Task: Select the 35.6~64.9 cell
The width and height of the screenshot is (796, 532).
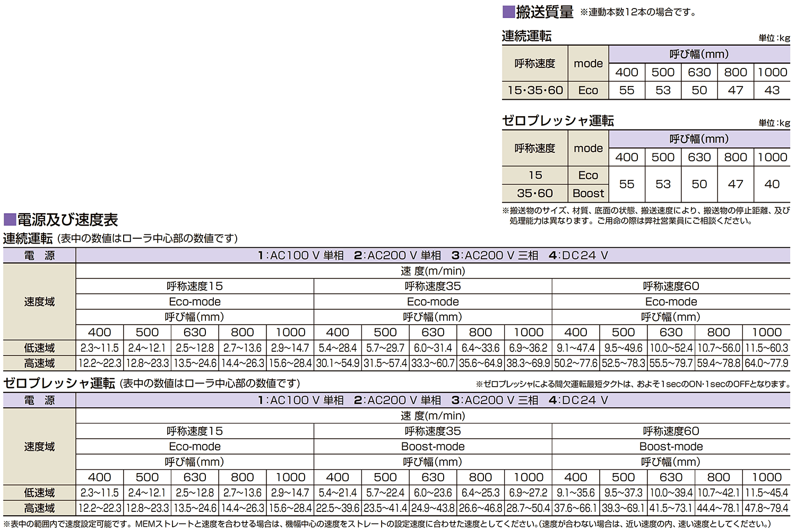Action: click(x=481, y=363)
